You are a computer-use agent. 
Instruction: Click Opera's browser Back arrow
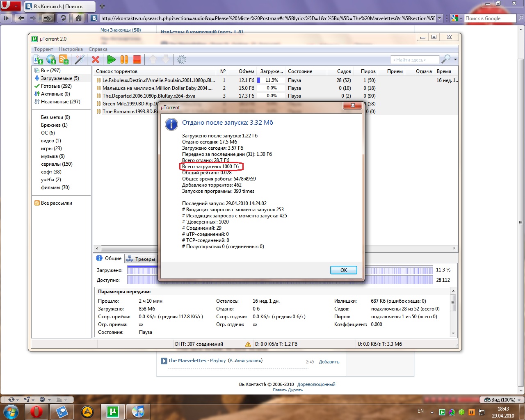pyautogui.click(x=21, y=18)
